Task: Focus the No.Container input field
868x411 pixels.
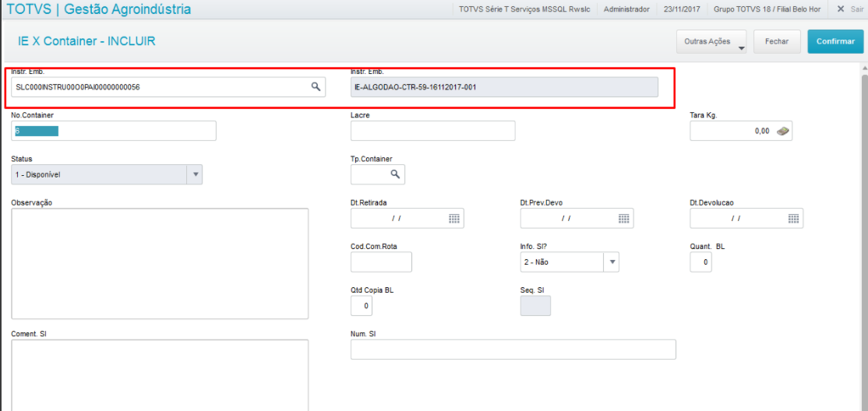Action: 114,131
